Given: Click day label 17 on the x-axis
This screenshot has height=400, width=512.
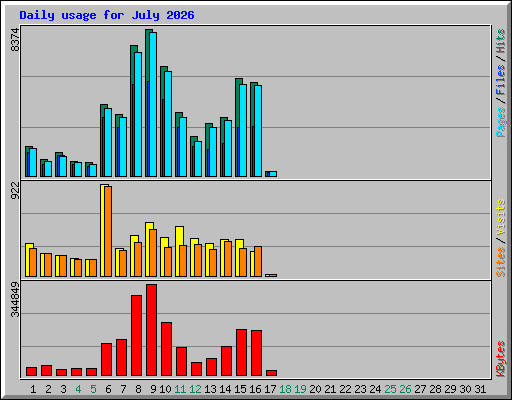Looking at the screenshot, I should pos(270,389).
